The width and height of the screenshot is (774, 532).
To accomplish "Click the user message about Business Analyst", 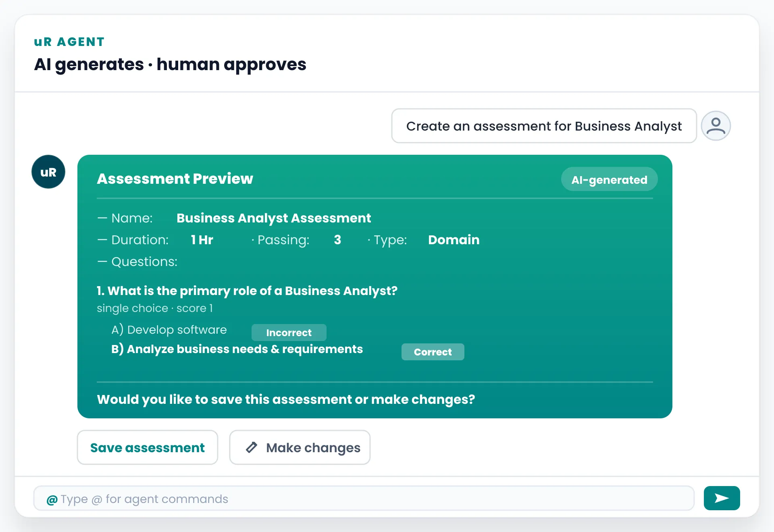I will click(544, 126).
